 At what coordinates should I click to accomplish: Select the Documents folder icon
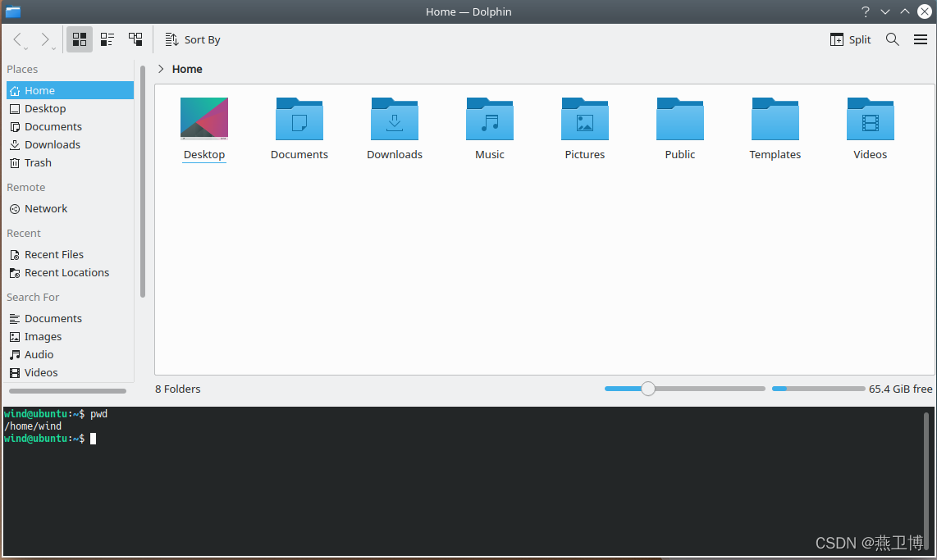pyautogui.click(x=299, y=120)
